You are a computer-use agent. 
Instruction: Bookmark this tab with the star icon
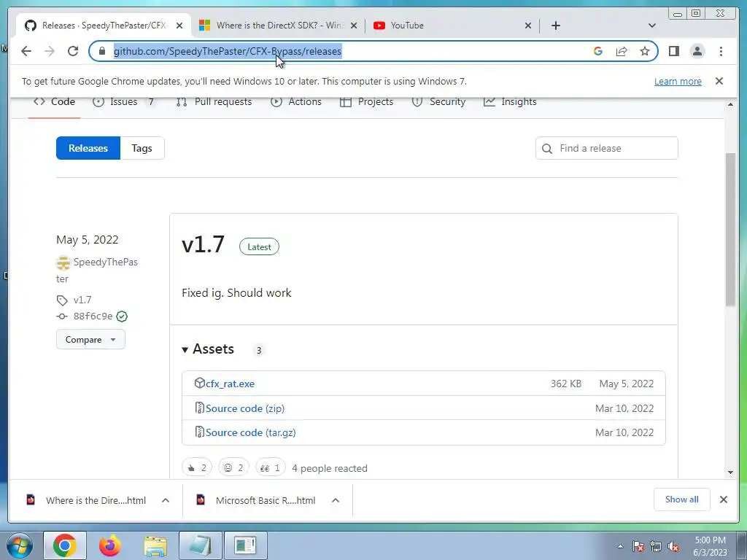click(645, 51)
